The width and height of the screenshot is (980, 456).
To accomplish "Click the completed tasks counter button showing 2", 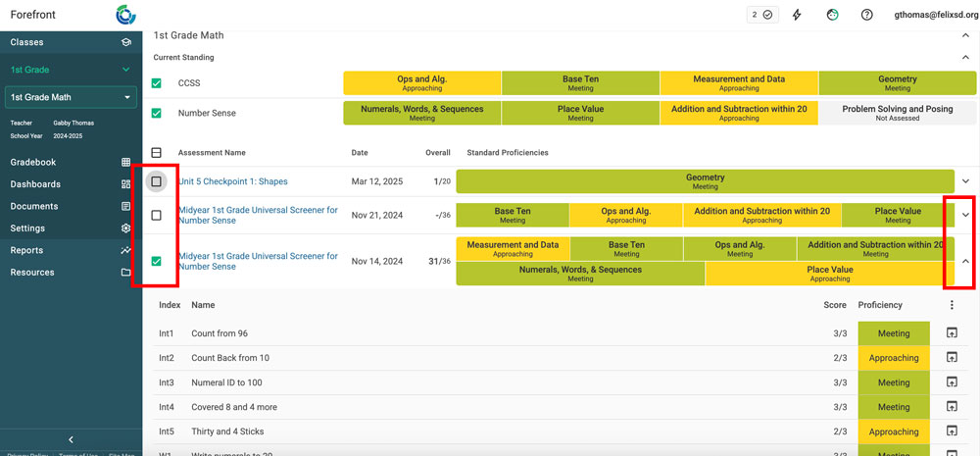I will 762,15.
